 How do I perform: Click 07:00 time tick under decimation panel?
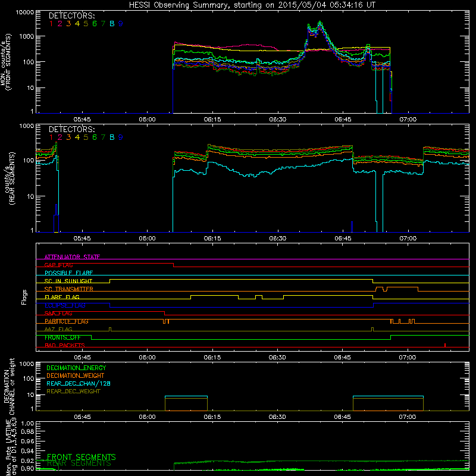[408, 417]
